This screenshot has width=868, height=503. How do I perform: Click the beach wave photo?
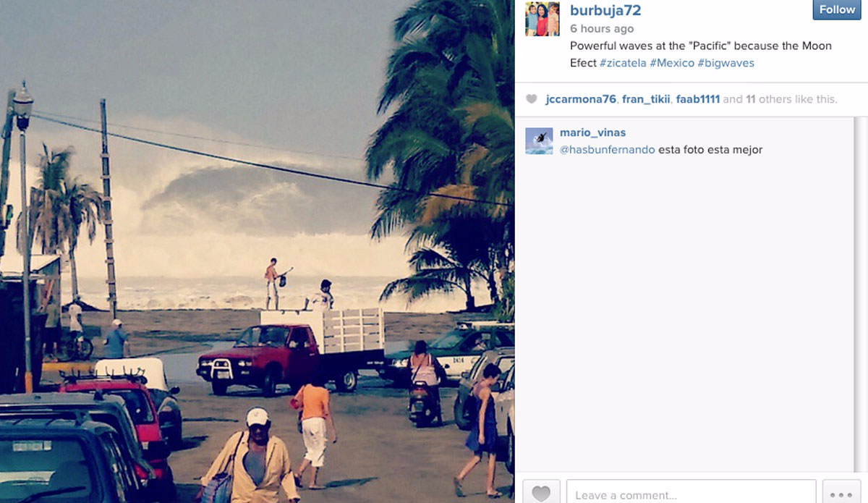pos(257,251)
